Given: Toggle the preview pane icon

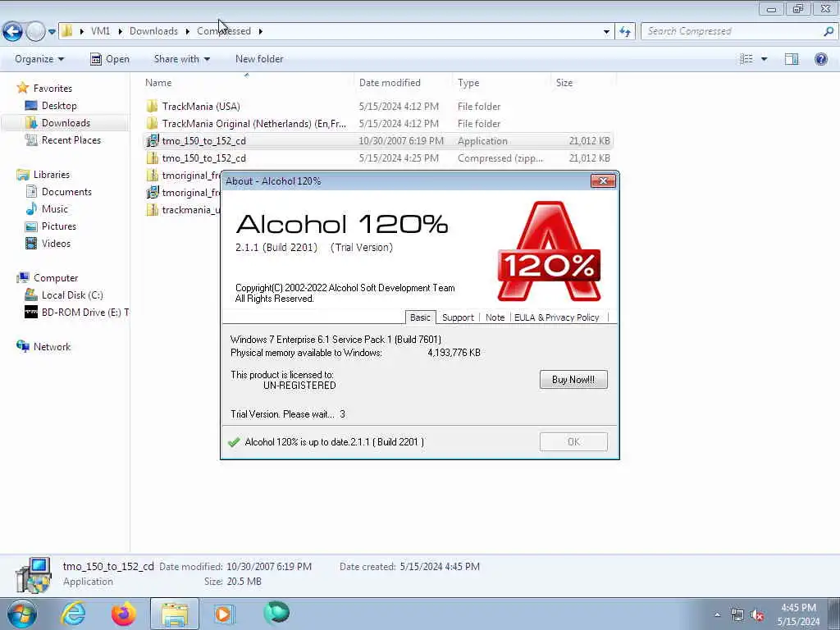Looking at the screenshot, I should pos(792,59).
